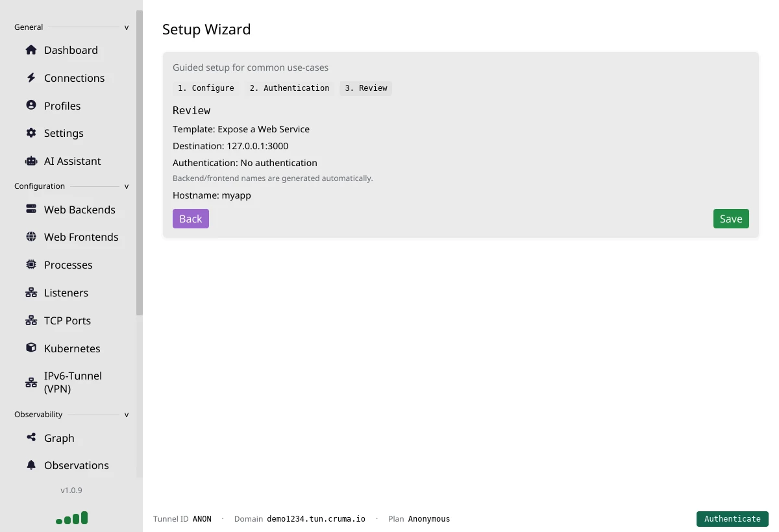The image size is (779, 532).
Task: Click the Hostname: myapp line
Action: coord(212,195)
